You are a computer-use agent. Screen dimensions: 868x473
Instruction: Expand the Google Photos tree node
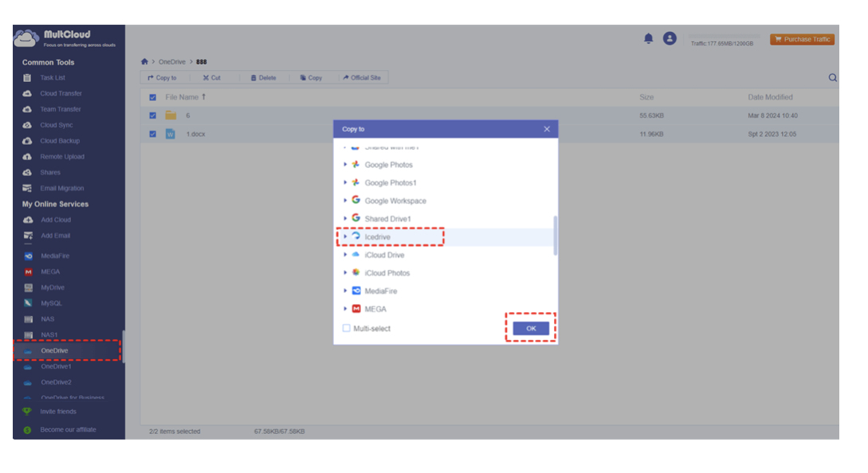coord(345,165)
